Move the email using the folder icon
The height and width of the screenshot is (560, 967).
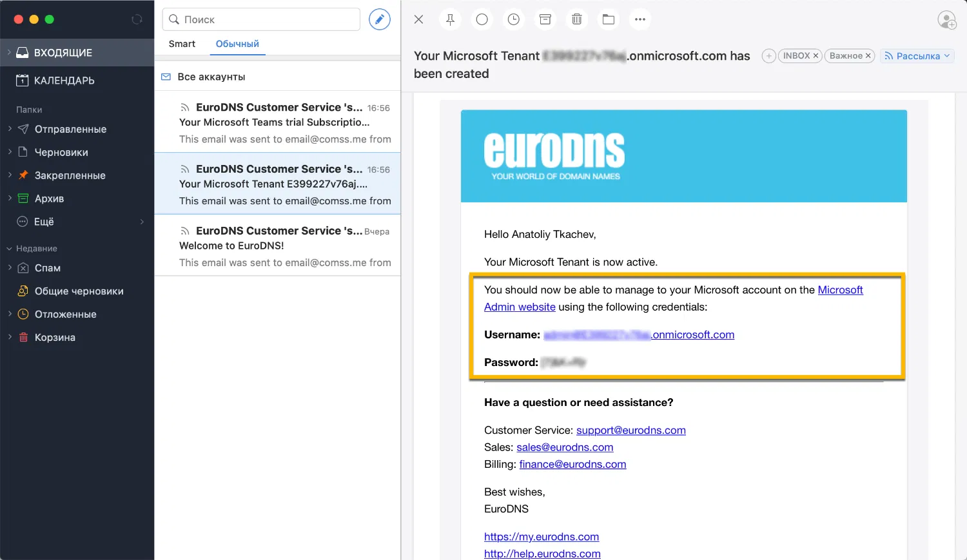tap(608, 19)
